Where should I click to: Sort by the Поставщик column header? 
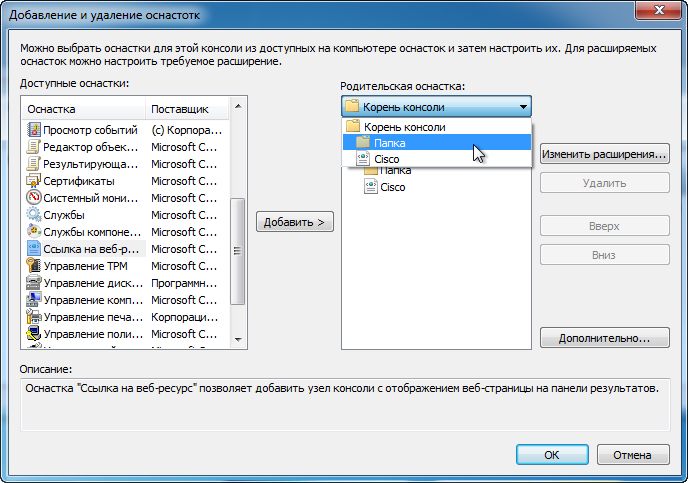187,109
